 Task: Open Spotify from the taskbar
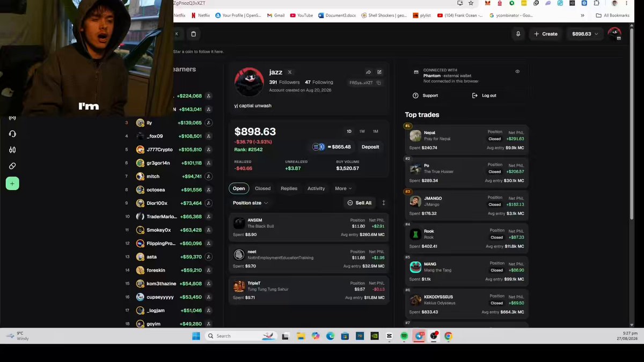tap(404, 336)
